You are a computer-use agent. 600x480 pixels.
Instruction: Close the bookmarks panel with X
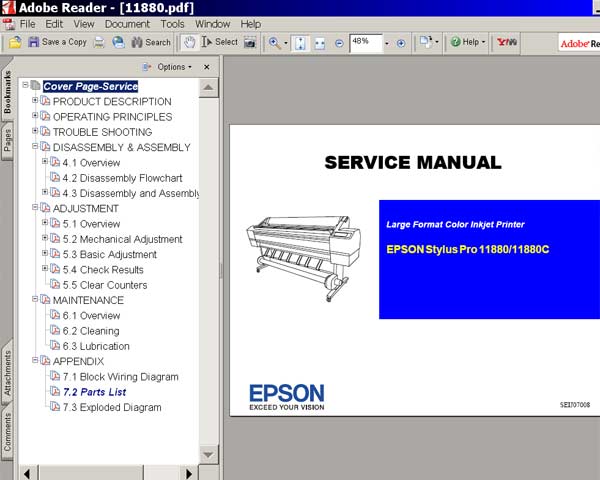coord(207,67)
